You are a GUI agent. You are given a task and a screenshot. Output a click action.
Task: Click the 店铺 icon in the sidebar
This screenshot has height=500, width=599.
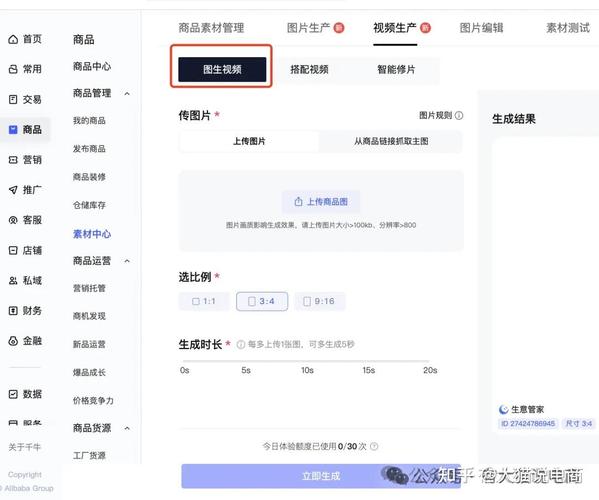(13, 250)
